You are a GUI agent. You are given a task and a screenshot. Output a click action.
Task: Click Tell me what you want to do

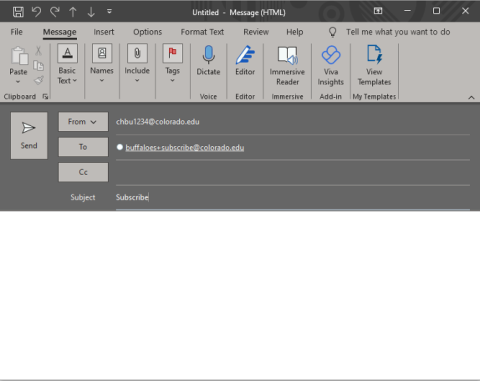(x=398, y=32)
